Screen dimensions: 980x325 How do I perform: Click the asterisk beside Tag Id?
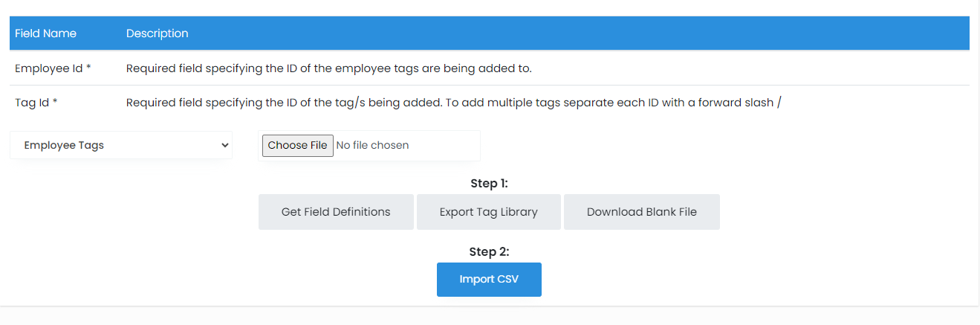pos(55,102)
